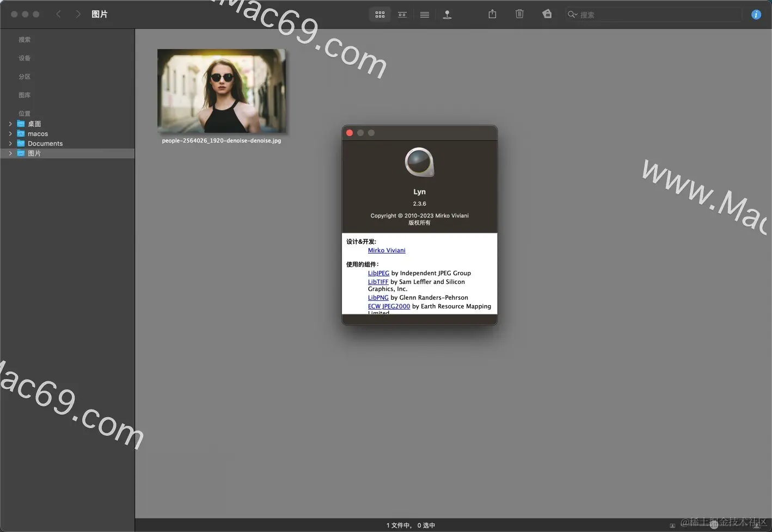Open the LibPNG link
The height and width of the screenshot is (532, 772).
tap(378, 298)
